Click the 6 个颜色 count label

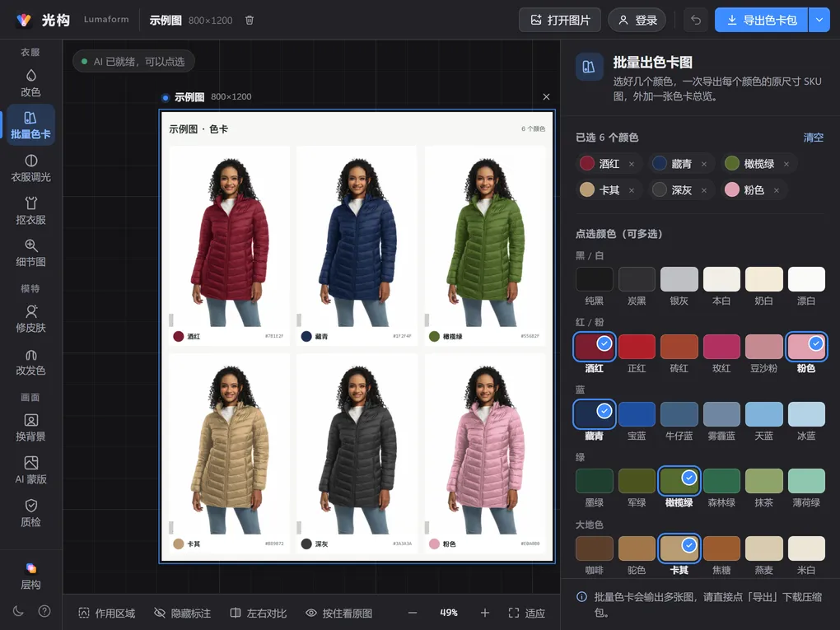(x=533, y=129)
